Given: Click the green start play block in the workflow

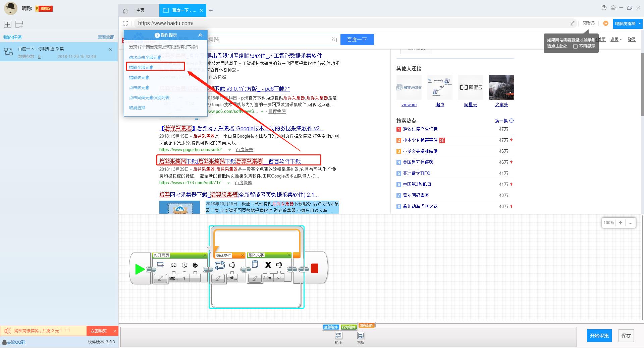Looking at the screenshot, I should (140, 269).
